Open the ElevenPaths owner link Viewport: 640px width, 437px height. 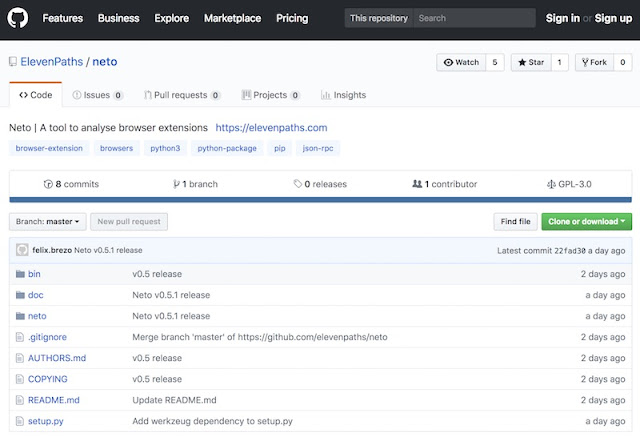click(x=52, y=62)
